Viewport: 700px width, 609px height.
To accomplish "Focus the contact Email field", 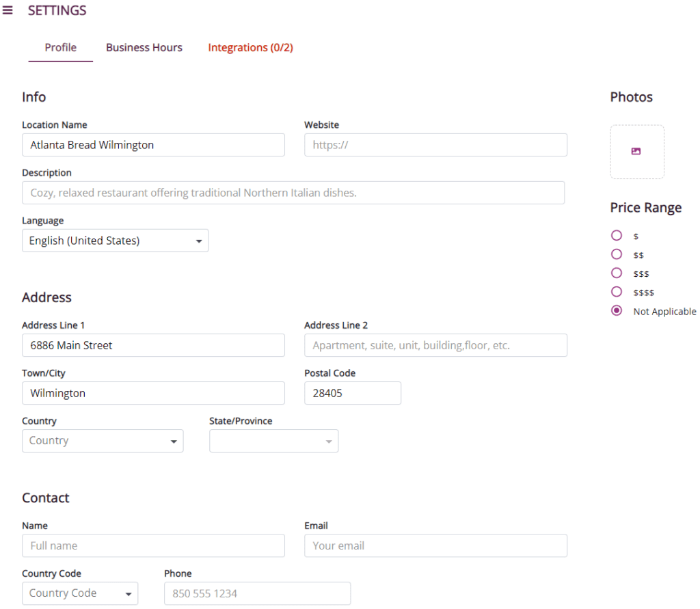I will click(x=435, y=545).
